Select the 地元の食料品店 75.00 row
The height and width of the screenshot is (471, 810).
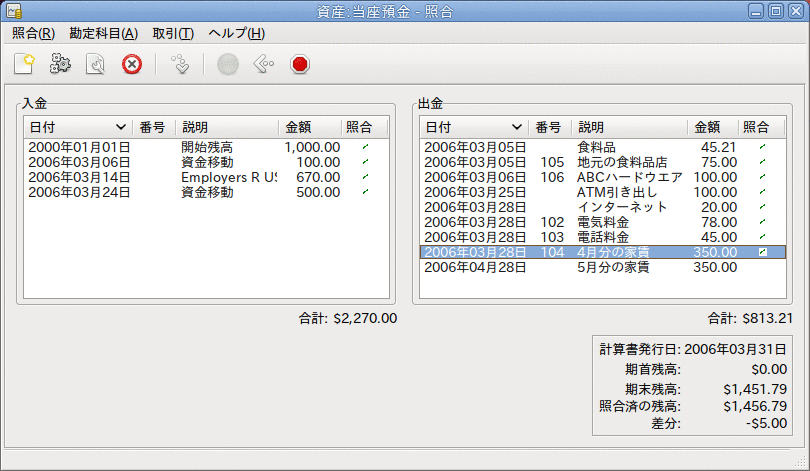point(603,162)
